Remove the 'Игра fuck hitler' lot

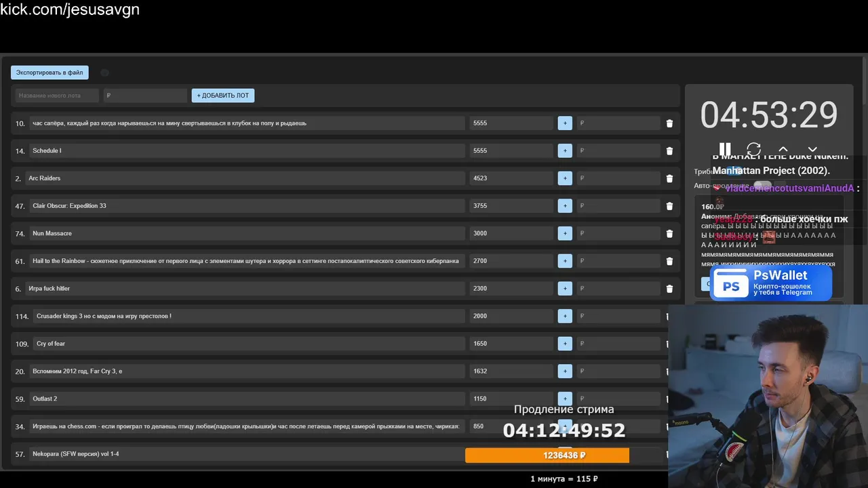click(669, 289)
